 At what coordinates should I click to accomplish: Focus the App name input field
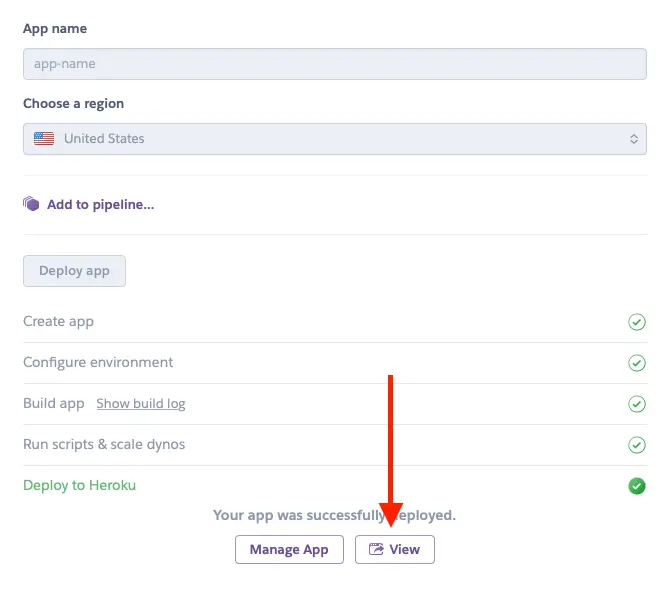335,64
